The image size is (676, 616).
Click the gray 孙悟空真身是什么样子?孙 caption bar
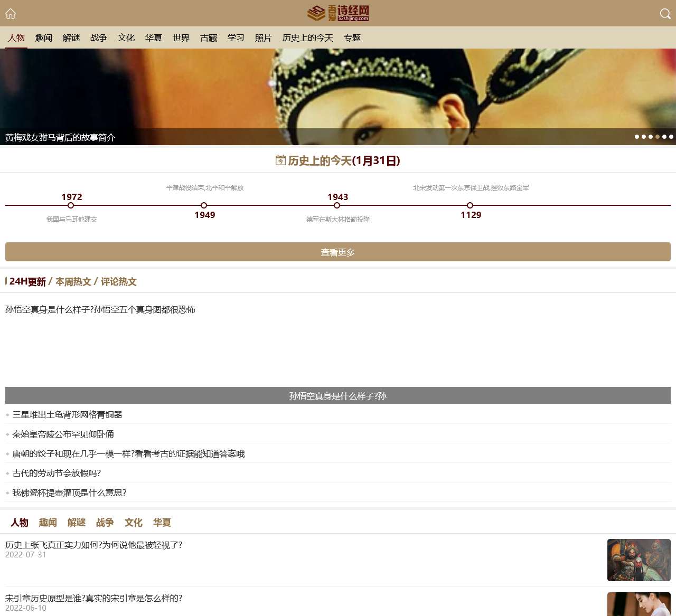(338, 395)
